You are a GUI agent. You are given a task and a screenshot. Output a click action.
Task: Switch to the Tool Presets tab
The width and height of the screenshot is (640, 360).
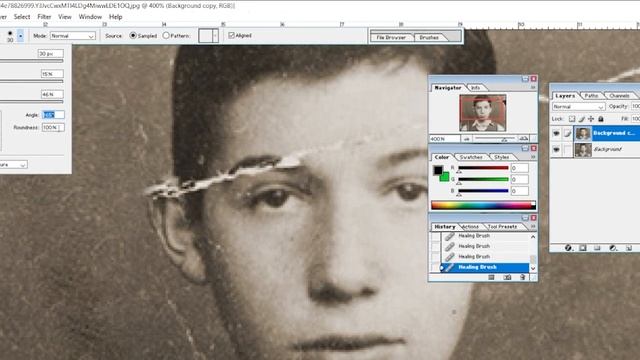(502, 227)
